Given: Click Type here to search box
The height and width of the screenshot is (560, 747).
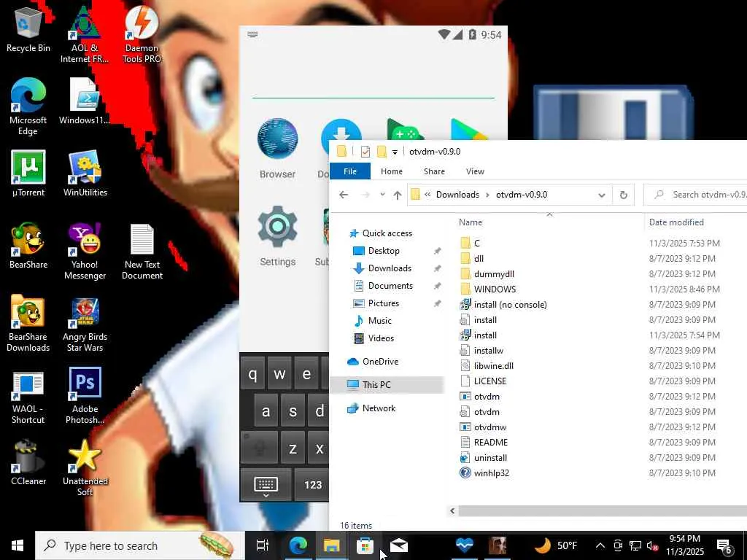Looking at the screenshot, I should pos(139,545).
